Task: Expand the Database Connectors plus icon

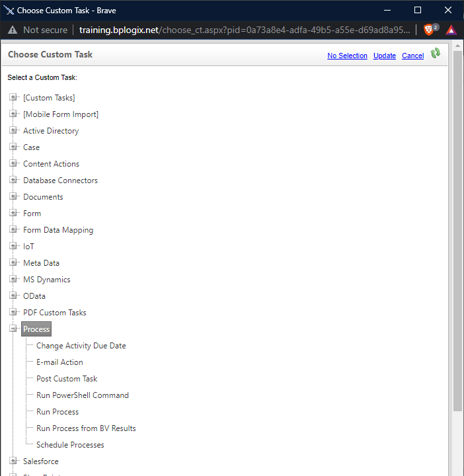Action: click(13, 180)
